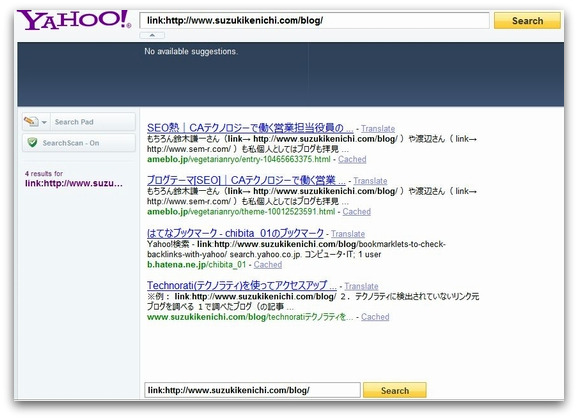Click the bottom search query field

click(252, 390)
